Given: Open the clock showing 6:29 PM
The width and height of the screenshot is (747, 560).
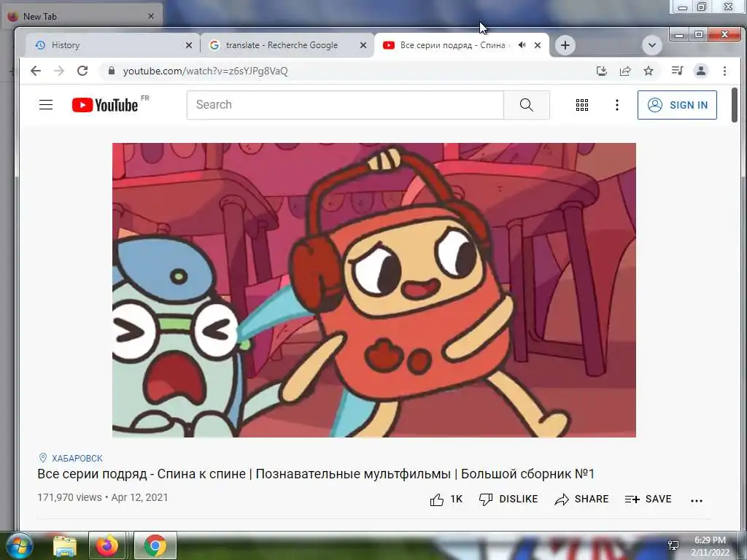Looking at the screenshot, I should pyautogui.click(x=710, y=545).
